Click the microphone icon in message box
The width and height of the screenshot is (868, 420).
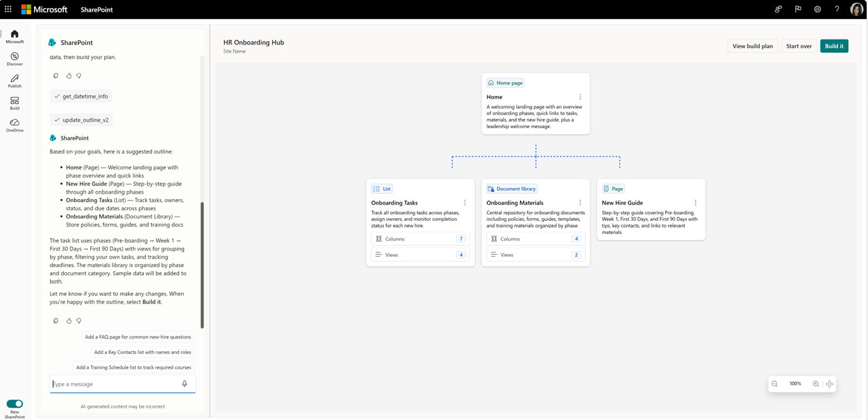coord(184,384)
